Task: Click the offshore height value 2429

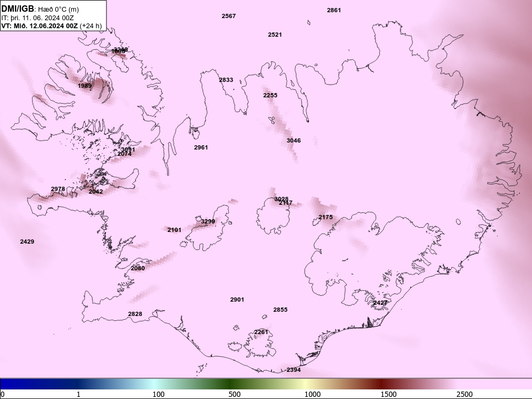Action: tap(27, 242)
